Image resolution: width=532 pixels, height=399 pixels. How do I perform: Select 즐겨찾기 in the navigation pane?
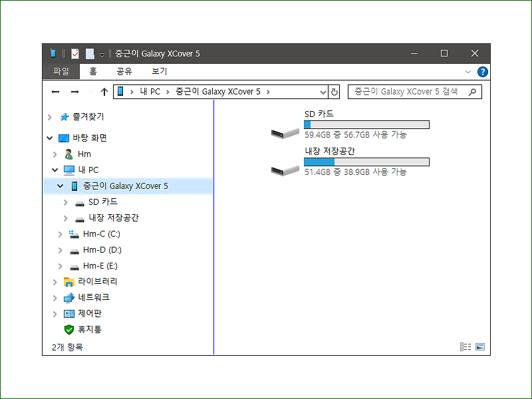pos(88,117)
